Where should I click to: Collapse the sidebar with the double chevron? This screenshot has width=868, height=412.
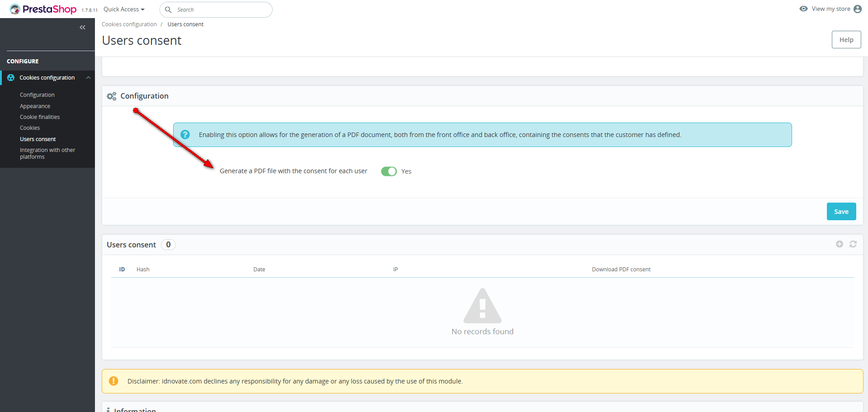coord(82,28)
